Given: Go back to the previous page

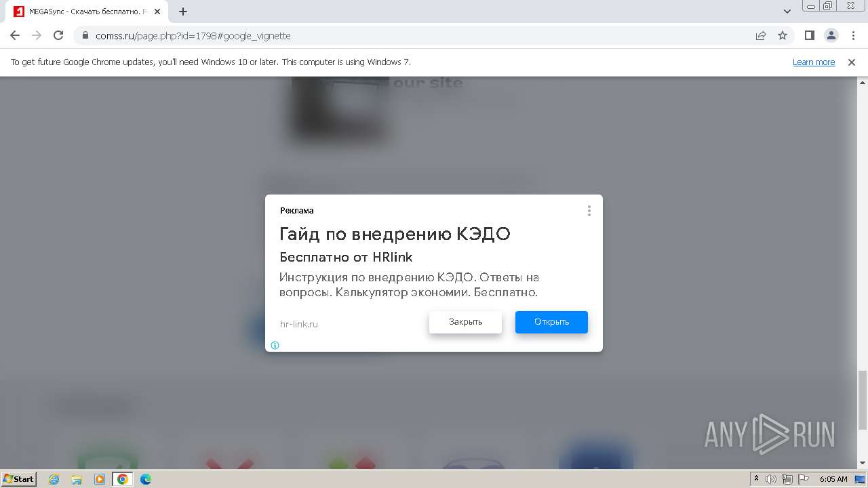Looking at the screenshot, I should [x=15, y=35].
